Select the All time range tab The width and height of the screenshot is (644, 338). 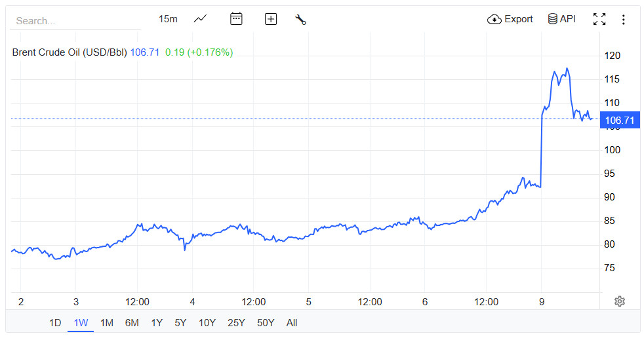(x=292, y=322)
